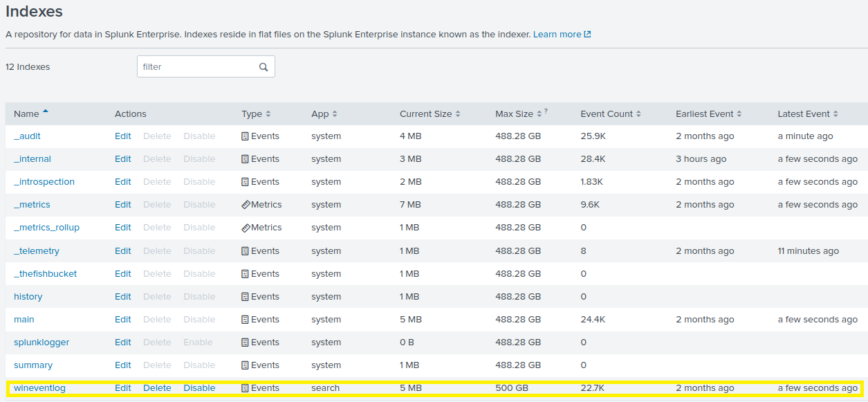The height and width of the screenshot is (402, 868).
Task: Open the external link icon beside Learn more
Action: pyautogui.click(x=588, y=35)
